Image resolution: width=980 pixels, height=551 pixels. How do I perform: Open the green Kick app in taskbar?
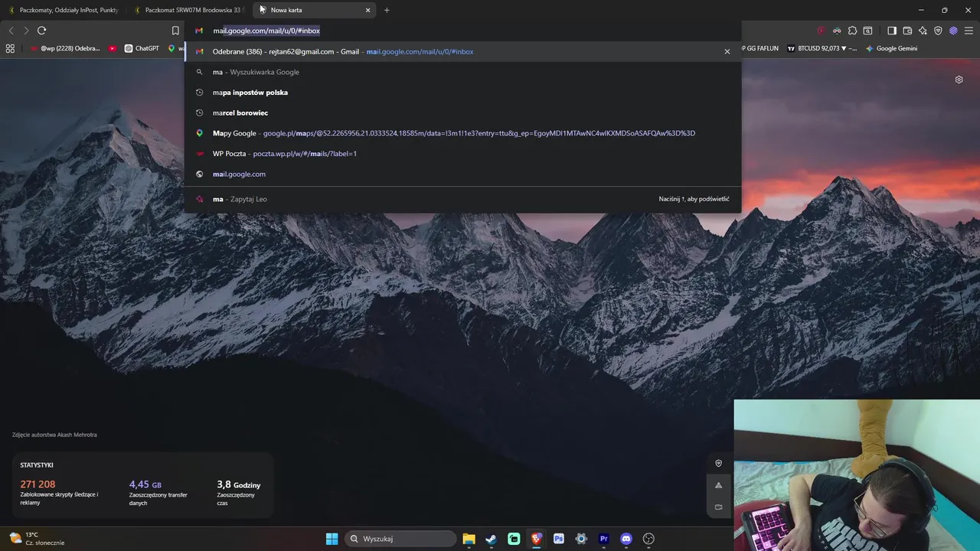click(x=514, y=539)
